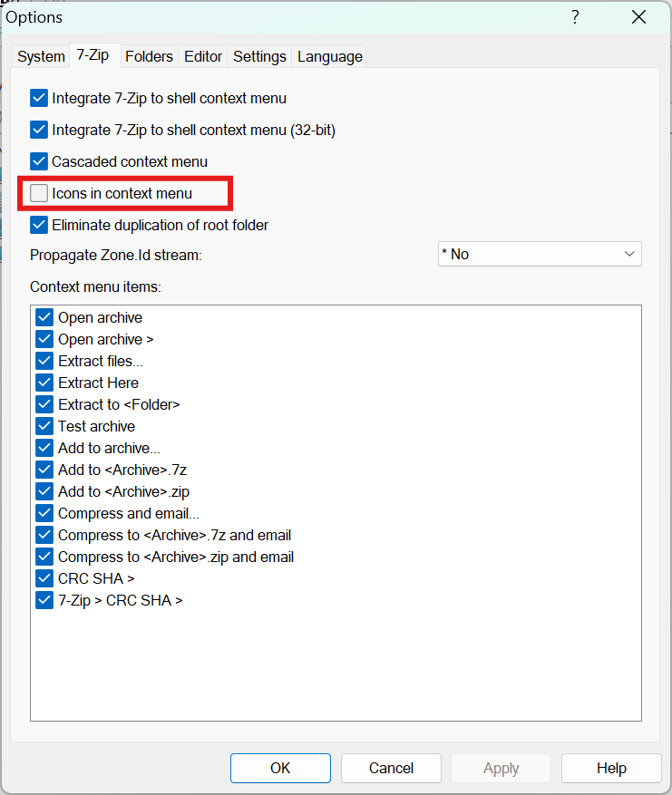
Task: Toggle Add to <Archive>.7z item
Action: 44,470
